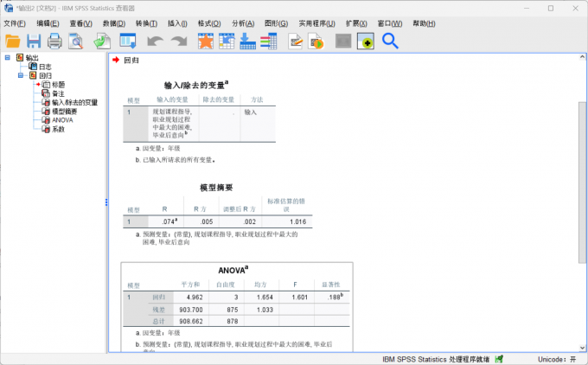
Task: Create or edit autoscript pencil icon
Action: pyautogui.click(x=296, y=41)
